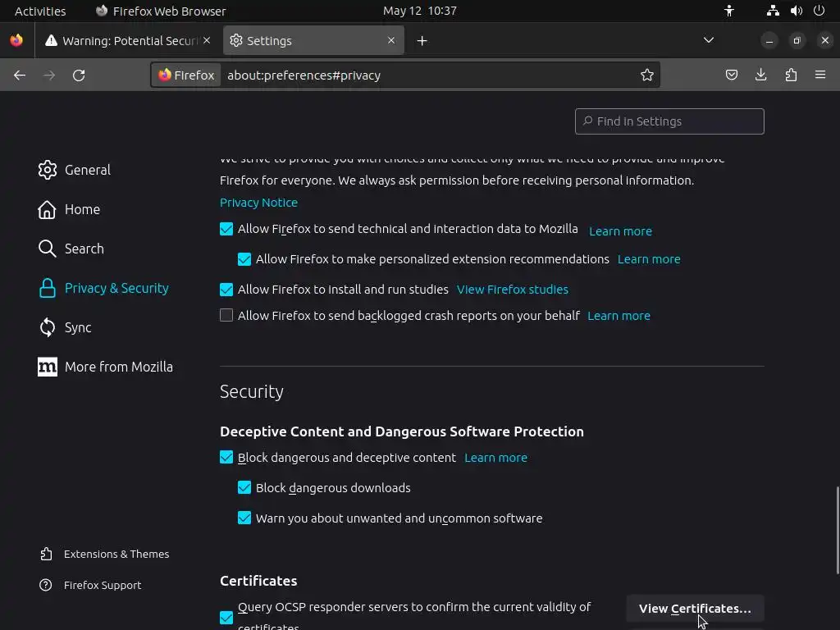
Task: Go back with the back arrow
Action: (x=20, y=75)
